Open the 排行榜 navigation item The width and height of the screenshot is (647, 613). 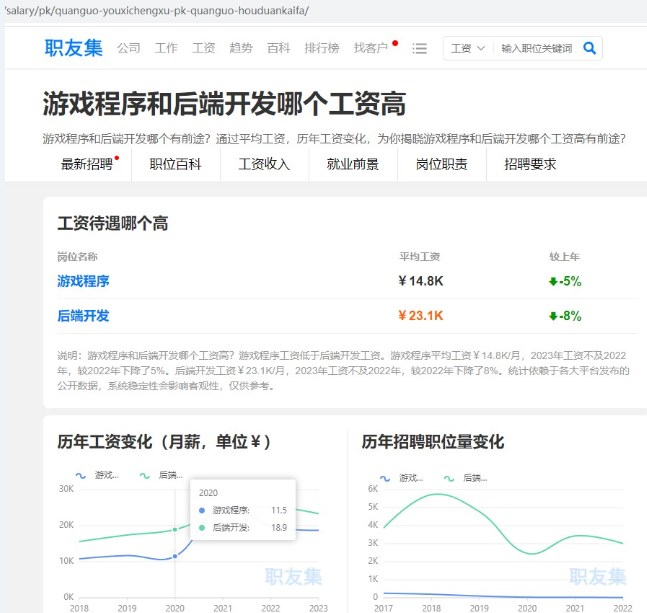pos(322,48)
